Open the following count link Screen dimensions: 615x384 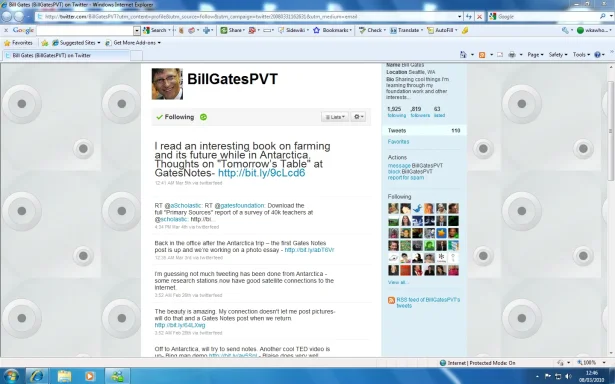(x=396, y=112)
